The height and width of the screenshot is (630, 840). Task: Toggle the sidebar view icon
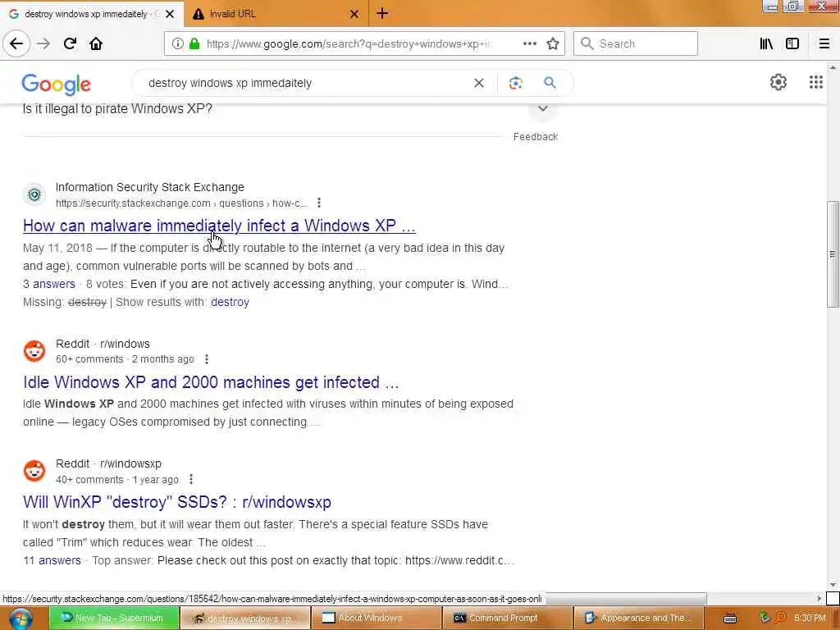(792, 43)
